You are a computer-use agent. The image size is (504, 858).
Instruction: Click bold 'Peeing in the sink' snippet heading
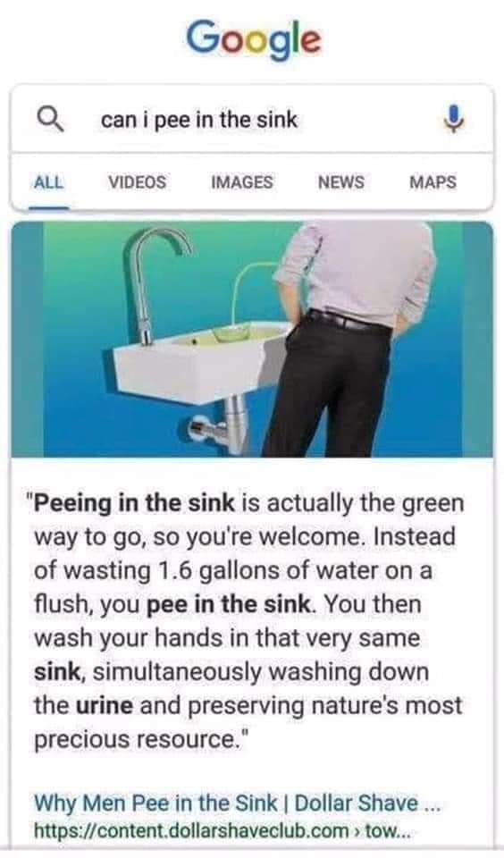(x=135, y=503)
